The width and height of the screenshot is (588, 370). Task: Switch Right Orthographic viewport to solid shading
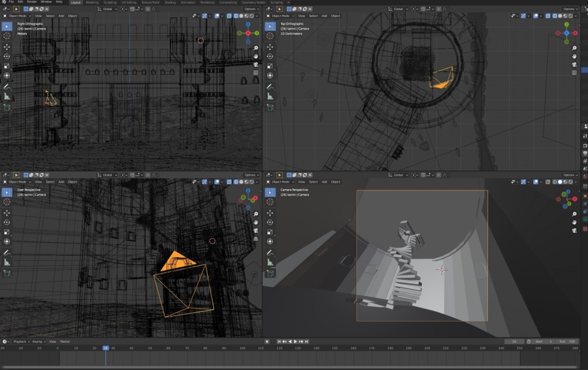point(241,16)
